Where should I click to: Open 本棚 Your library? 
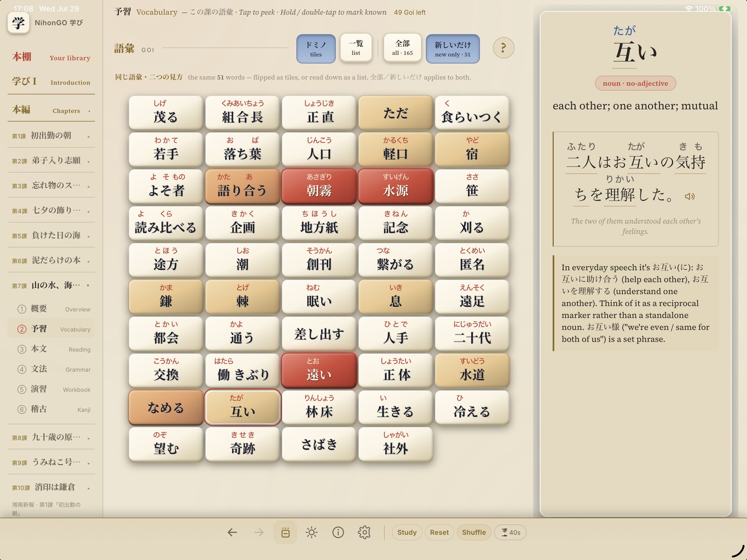[51, 57]
